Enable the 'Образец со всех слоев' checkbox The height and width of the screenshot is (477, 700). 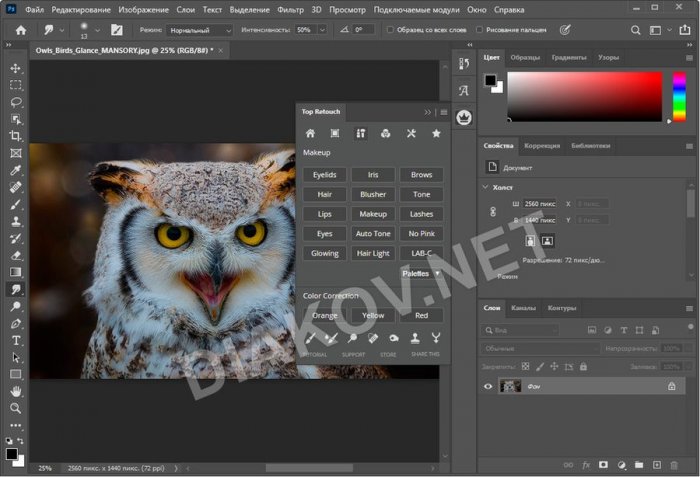389,30
